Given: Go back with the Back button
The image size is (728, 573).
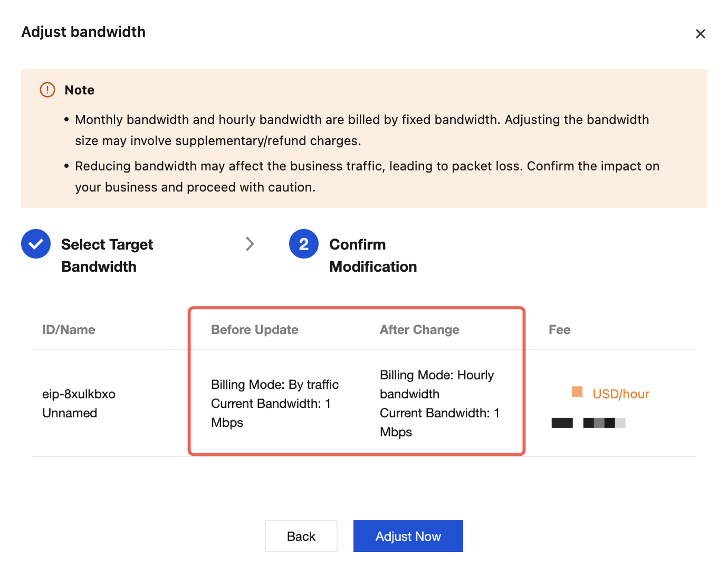Looking at the screenshot, I should coord(301,536).
